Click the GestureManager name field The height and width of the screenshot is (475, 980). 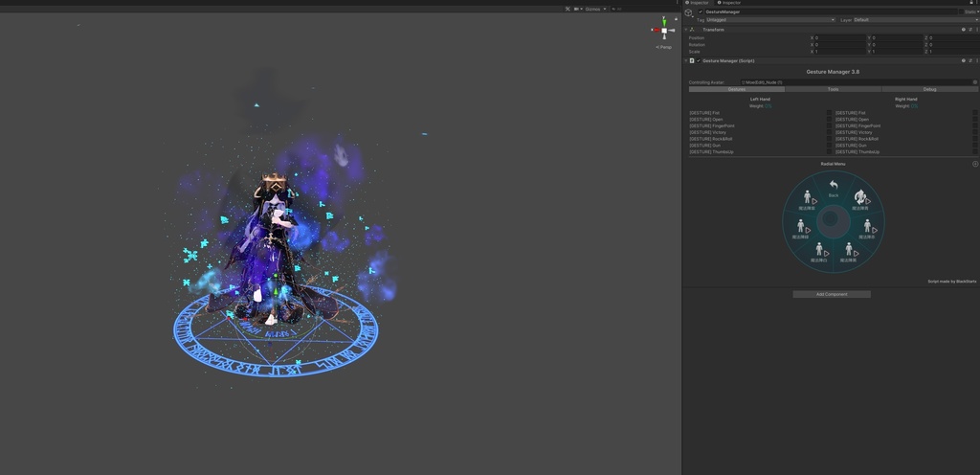(831, 11)
